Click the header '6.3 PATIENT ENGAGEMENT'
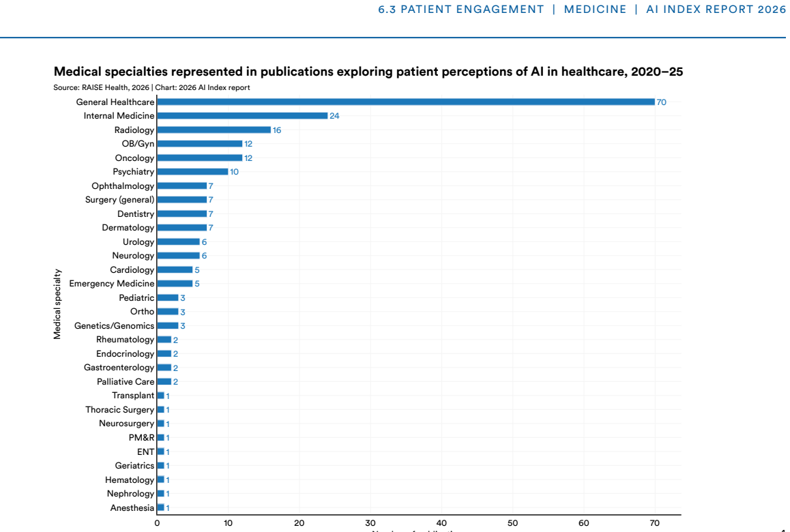This screenshot has height=532, width=790. 461,10
